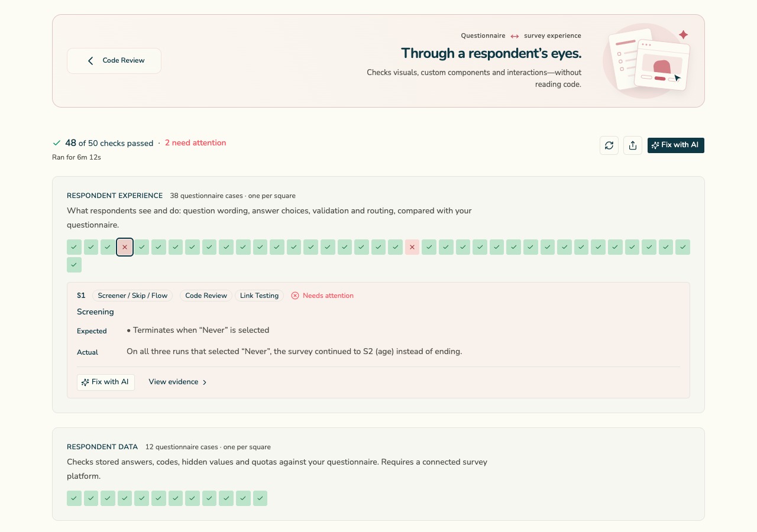Screen dimensions: 757x532
Task: Select the passed square right after the second failed square
Action: pos(429,247)
